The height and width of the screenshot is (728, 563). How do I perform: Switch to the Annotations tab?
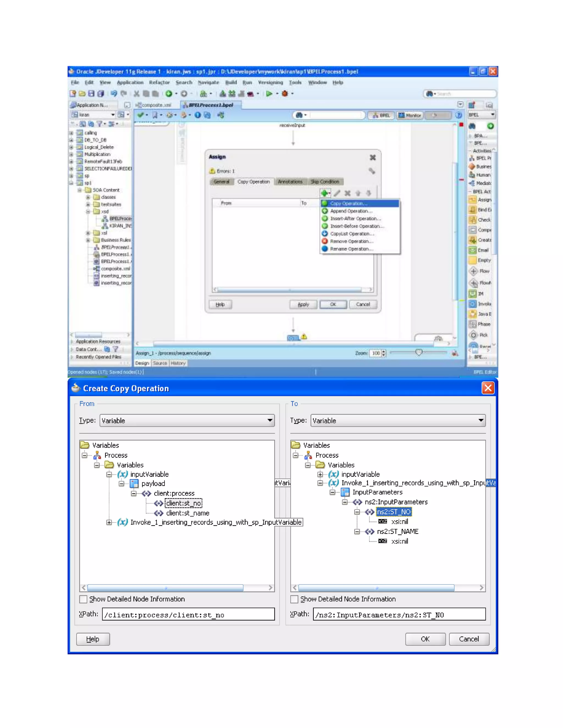coord(290,182)
